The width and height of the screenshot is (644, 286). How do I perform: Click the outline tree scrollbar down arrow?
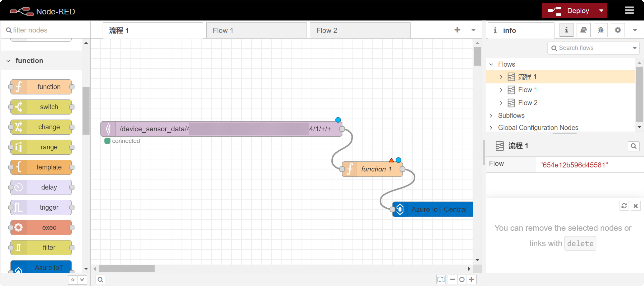[x=639, y=127]
